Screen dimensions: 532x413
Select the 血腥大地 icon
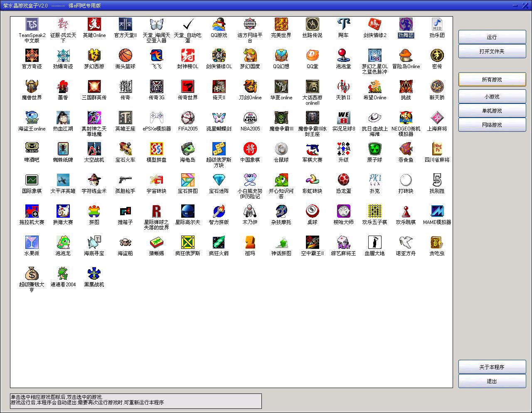[x=375, y=242]
